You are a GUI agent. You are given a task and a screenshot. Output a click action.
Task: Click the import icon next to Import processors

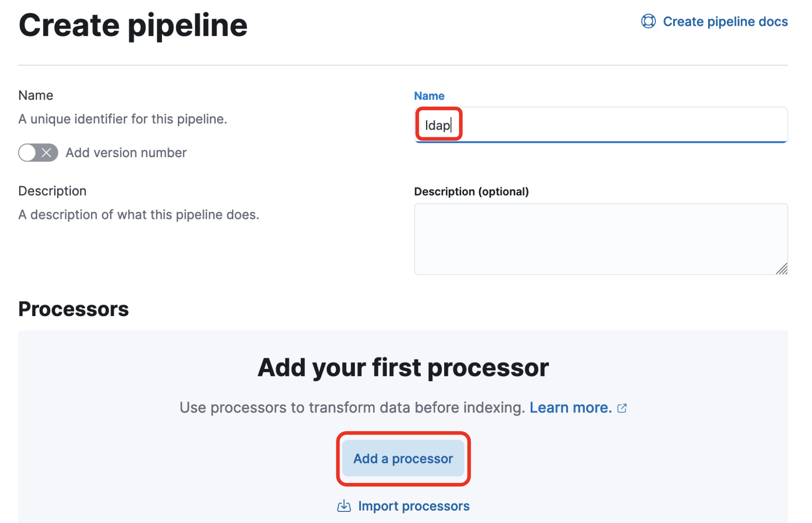click(344, 506)
